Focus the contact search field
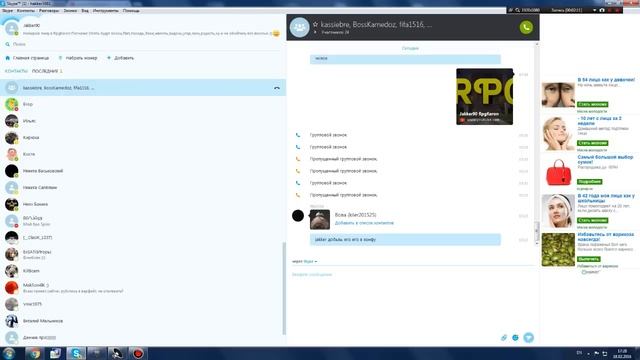This screenshot has height=360, width=640. click(143, 44)
